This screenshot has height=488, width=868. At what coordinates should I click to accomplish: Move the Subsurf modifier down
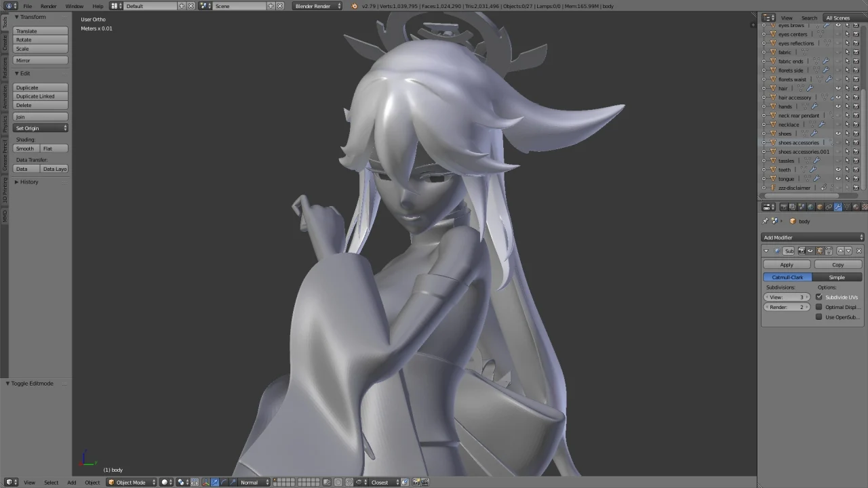[x=848, y=251]
